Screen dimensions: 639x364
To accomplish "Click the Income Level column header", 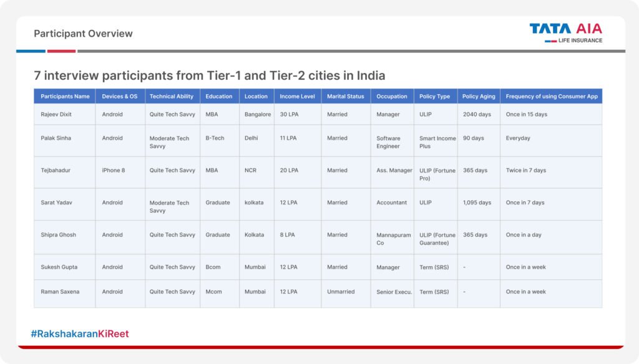I will click(x=297, y=96).
